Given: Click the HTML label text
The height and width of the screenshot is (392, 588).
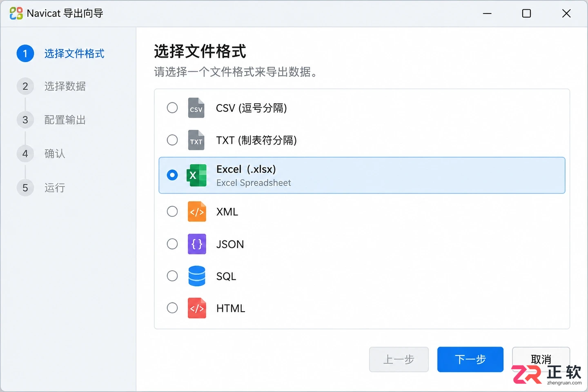Looking at the screenshot, I should click(x=231, y=308).
